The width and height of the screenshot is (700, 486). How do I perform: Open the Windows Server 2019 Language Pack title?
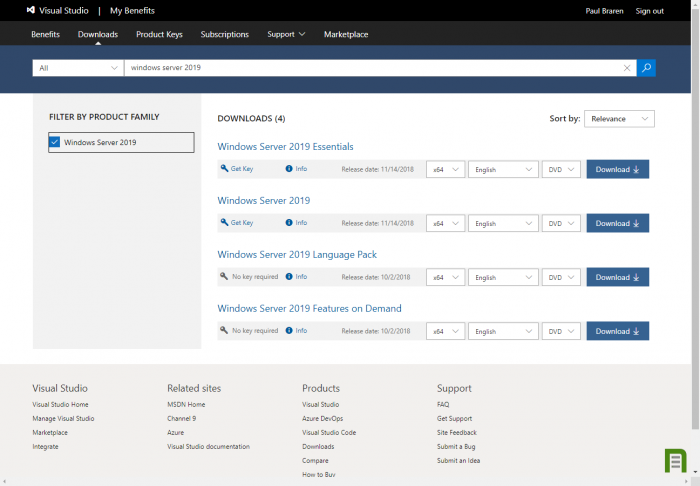pos(297,254)
